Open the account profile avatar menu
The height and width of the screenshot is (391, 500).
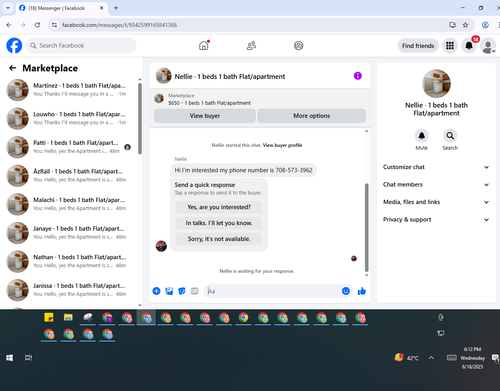(488, 46)
